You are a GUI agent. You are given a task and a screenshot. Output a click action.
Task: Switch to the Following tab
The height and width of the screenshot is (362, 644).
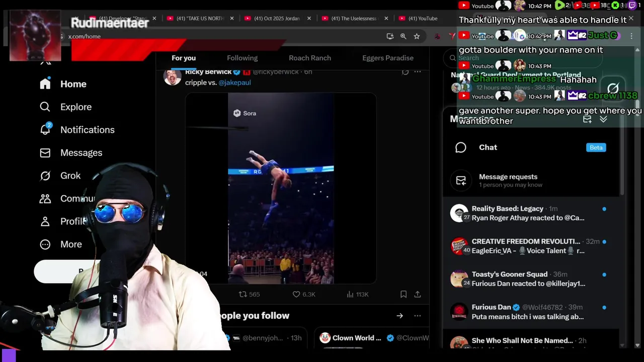pos(242,58)
